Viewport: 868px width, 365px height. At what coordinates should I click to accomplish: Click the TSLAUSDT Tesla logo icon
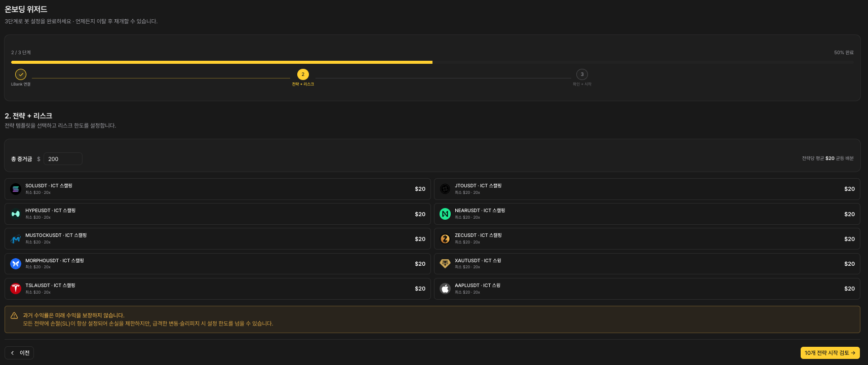click(x=16, y=289)
